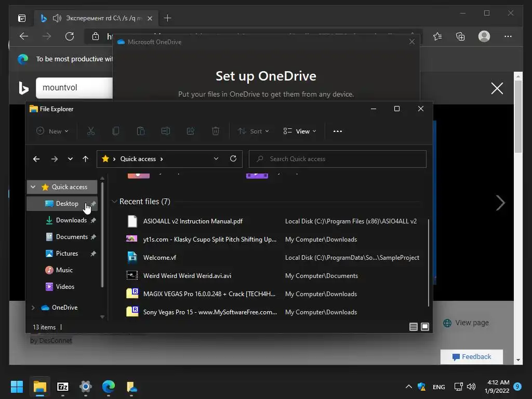532x399 pixels.
Task: Click in the Search Quick access field
Action: [x=338, y=159]
